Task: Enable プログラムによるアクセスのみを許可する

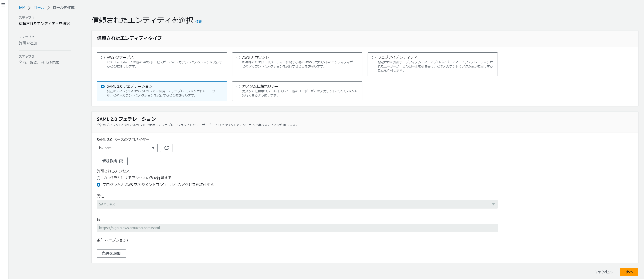Action: (98, 178)
